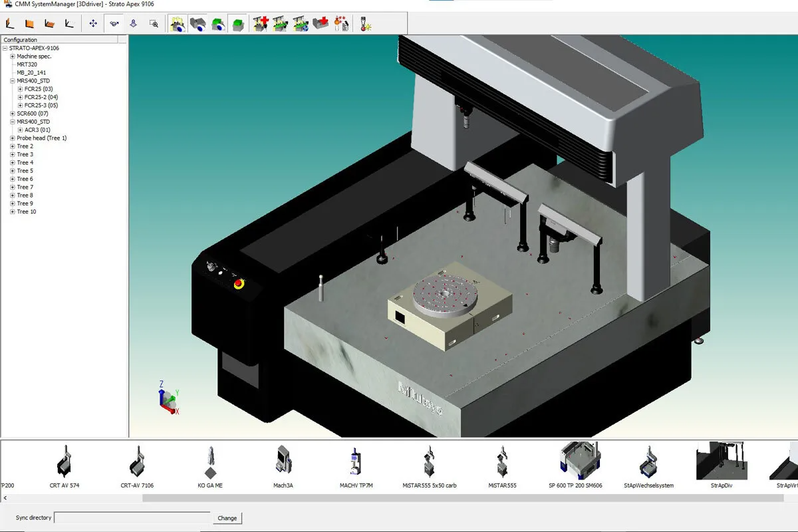Expand the Tree 2 node
This screenshot has width=798, height=532.
point(13,146)
